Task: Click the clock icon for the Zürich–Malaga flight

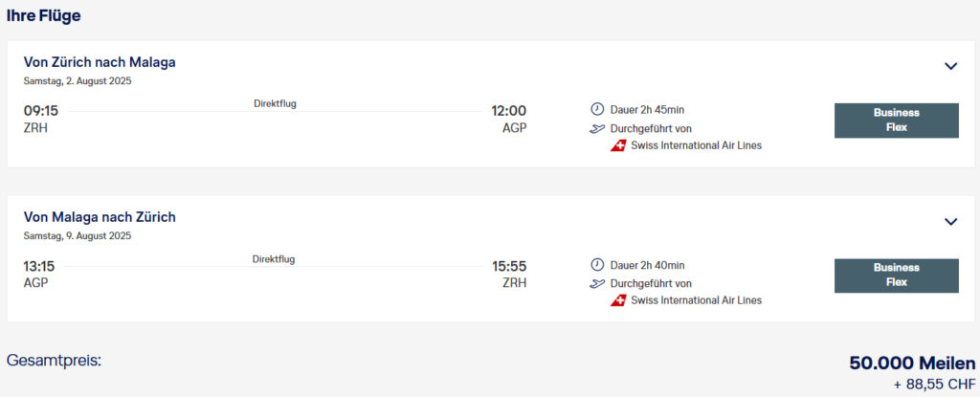Action: click(598, 110)
